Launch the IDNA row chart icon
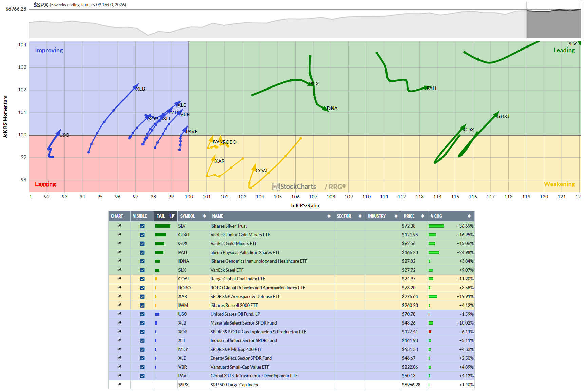Image resolution: width=585 pixels, height=392 pixels. click(119, 261)
